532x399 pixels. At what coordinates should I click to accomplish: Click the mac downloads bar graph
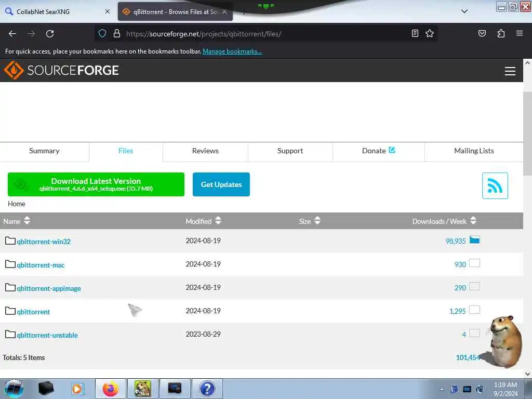point(474,263)
